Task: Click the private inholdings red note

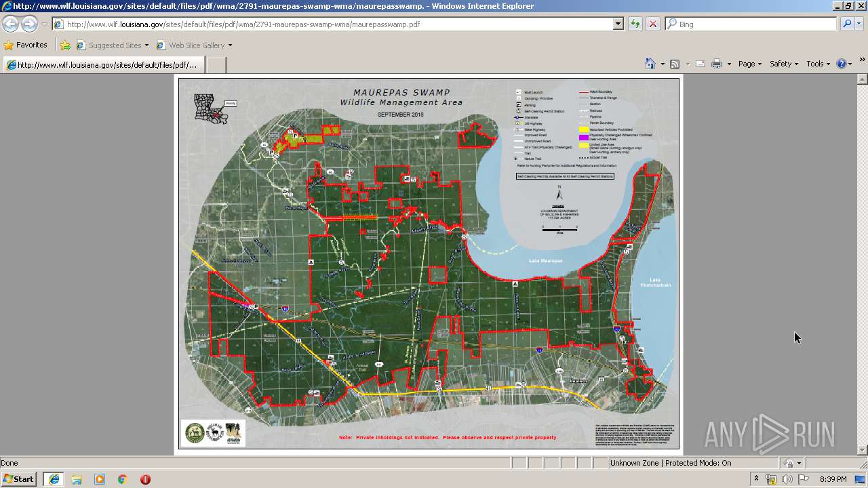Action: point(448,438)
